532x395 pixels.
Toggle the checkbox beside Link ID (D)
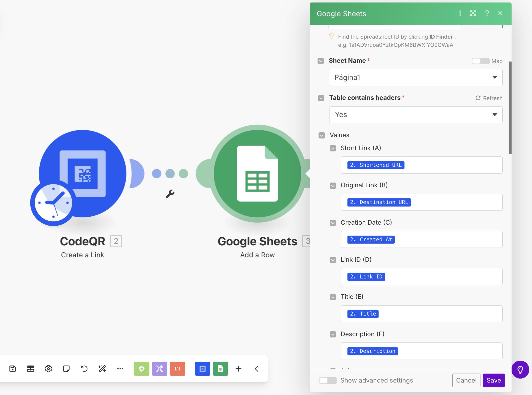[333, 260]
